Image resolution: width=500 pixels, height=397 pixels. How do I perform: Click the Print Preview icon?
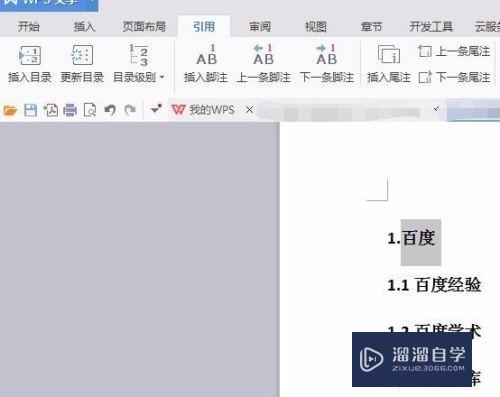(90, 110)
